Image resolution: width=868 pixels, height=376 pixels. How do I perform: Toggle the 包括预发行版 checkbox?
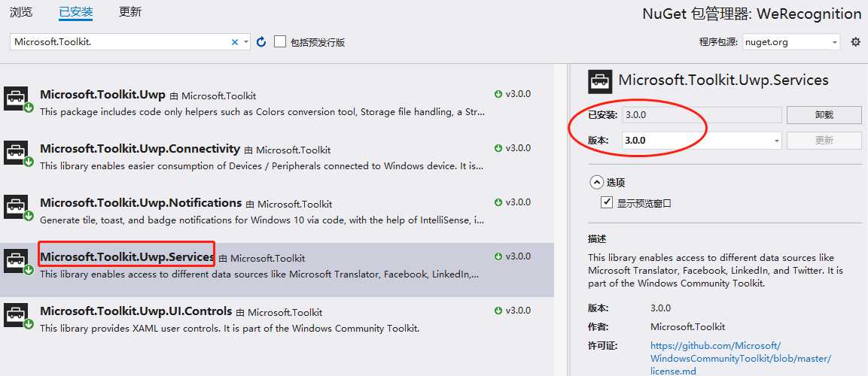pos(280,42)
